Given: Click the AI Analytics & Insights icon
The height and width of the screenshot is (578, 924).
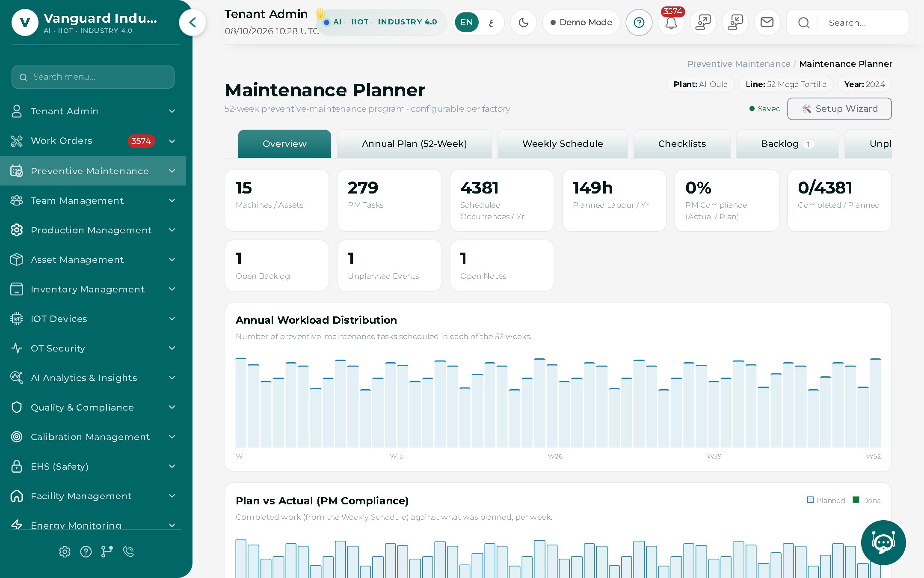Looking at the screenshot, I should click(x=17, y=378).
